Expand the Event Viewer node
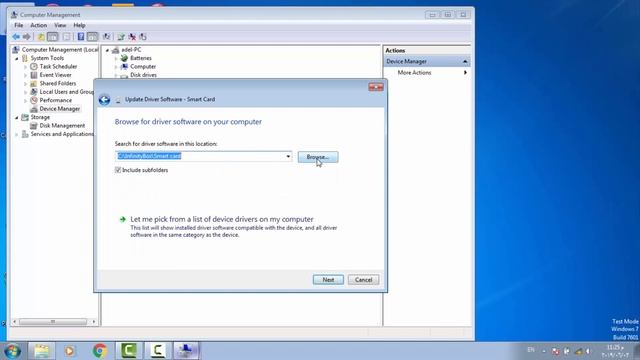Viewport: 640px width, 360px height. 25,76
